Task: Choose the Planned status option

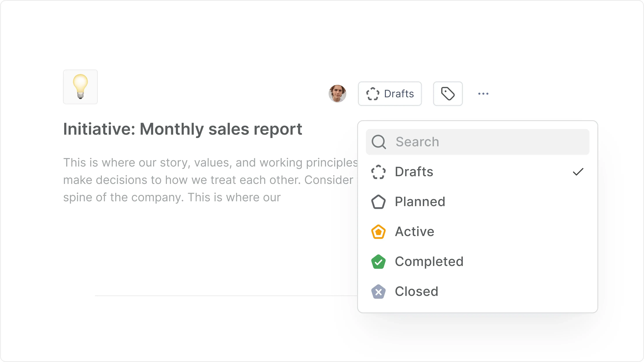Action: point(420,202)
